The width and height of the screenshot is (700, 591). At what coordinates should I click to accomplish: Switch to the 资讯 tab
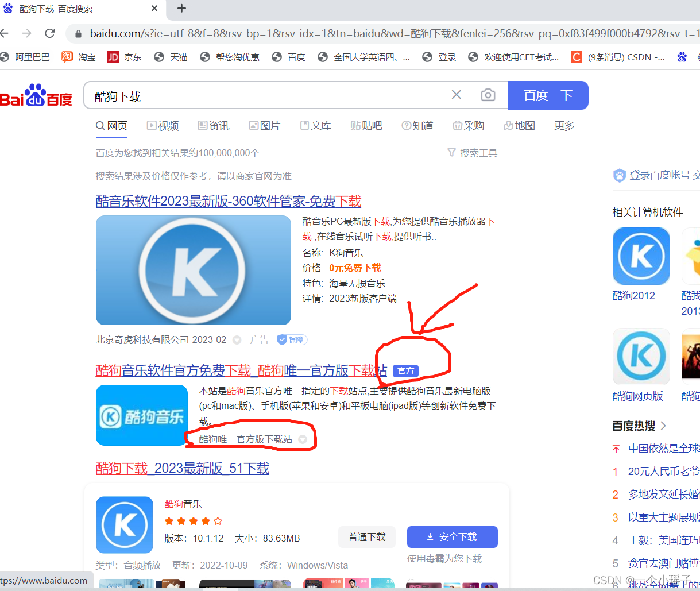(213, 126)
